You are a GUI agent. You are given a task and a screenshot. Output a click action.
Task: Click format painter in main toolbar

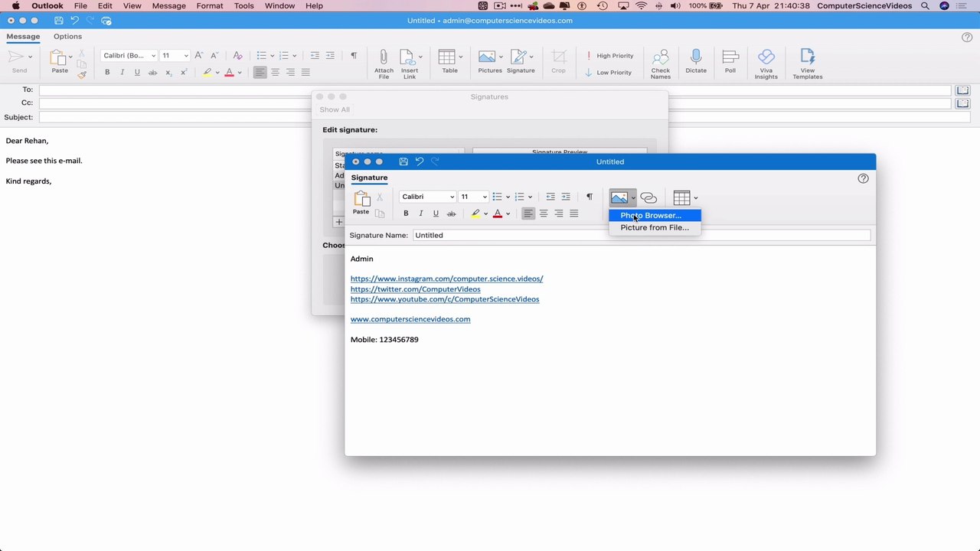coord(82,74)
